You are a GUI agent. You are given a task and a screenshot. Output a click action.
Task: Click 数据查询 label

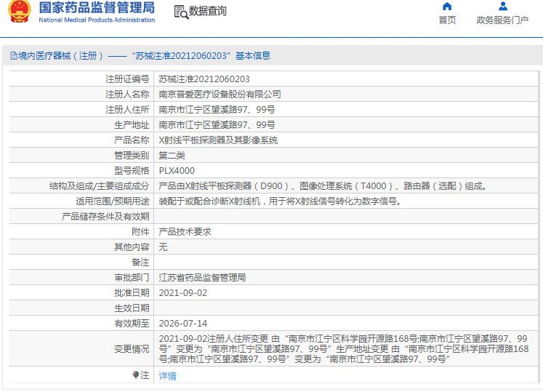pos(207,11)
